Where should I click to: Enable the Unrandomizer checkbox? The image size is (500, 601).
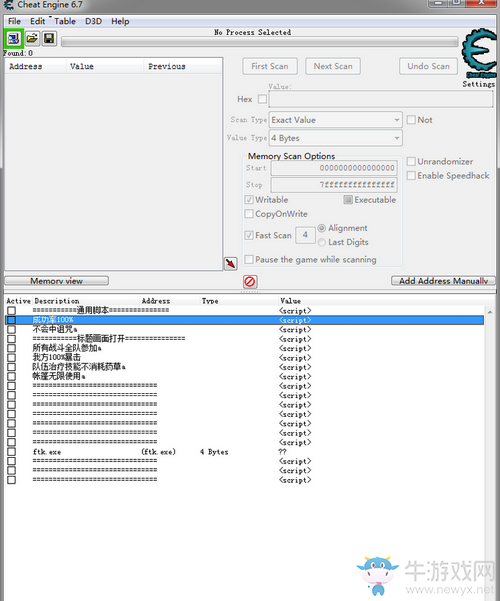[x=411, y=161]
